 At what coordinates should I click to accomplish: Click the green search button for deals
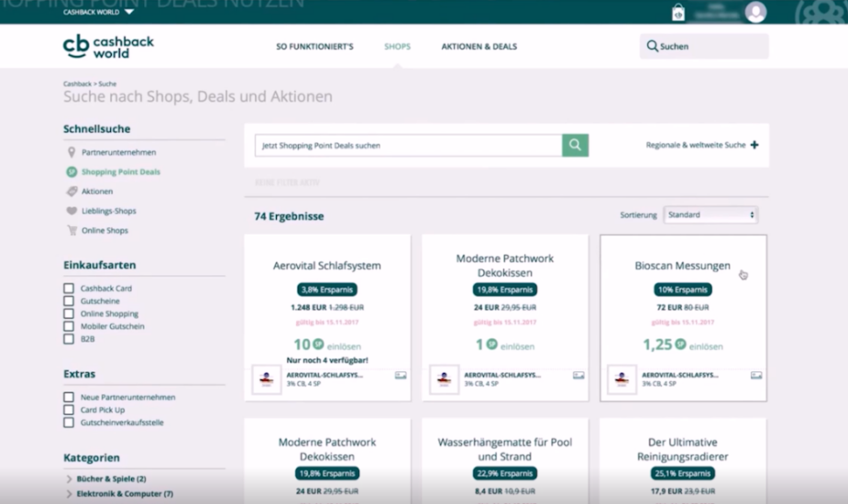pos(575,145)
